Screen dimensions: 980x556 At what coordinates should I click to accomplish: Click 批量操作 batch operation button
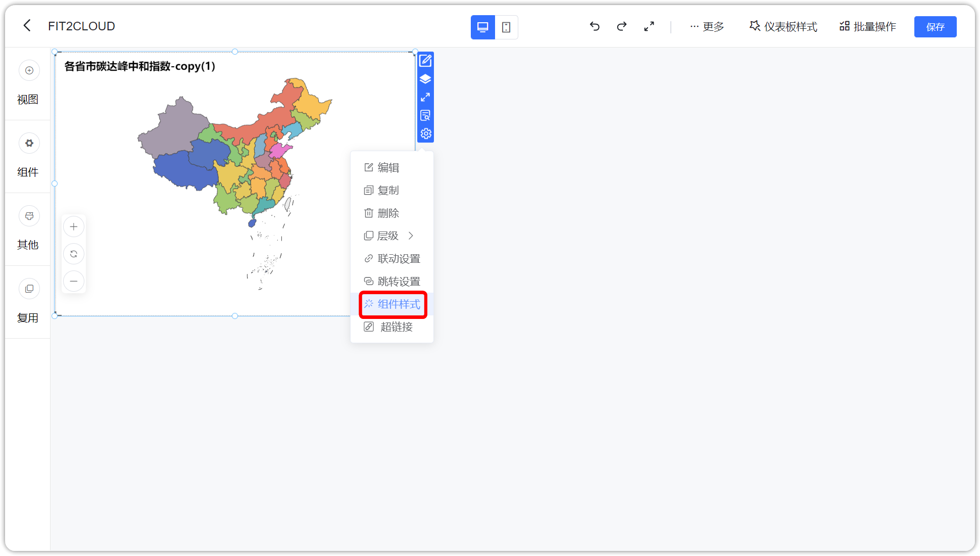(868, 27)
